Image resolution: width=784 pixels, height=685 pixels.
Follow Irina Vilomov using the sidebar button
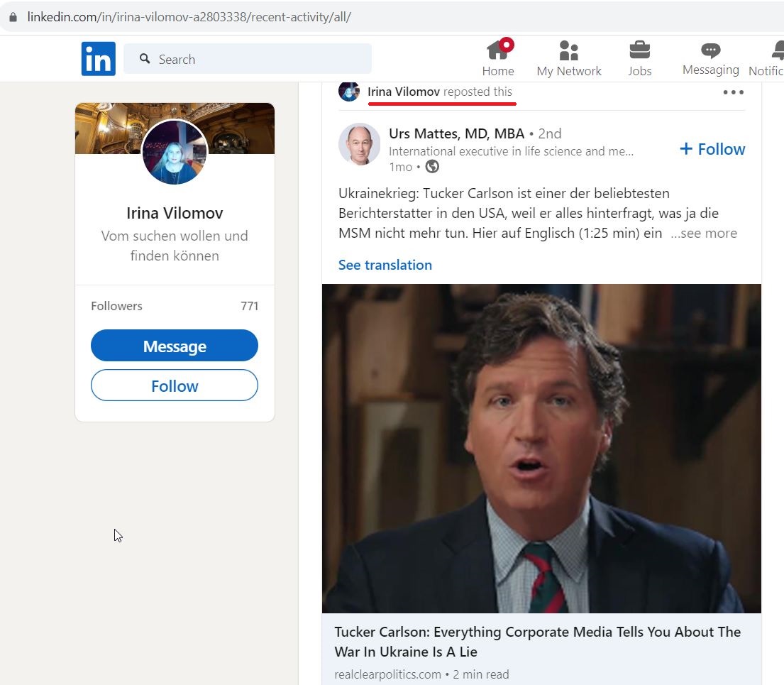click(175, 385)
